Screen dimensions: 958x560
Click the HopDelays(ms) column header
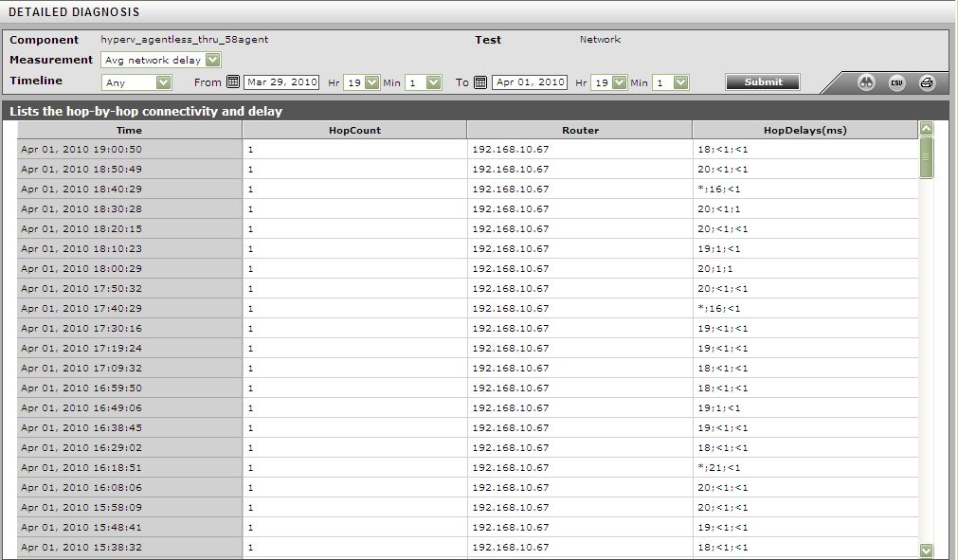[x=805, y=130]
